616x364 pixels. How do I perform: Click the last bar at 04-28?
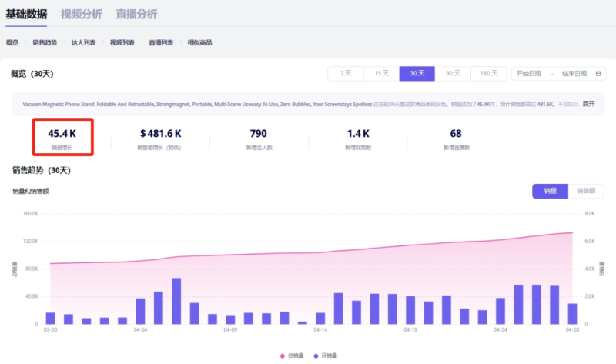572,313
